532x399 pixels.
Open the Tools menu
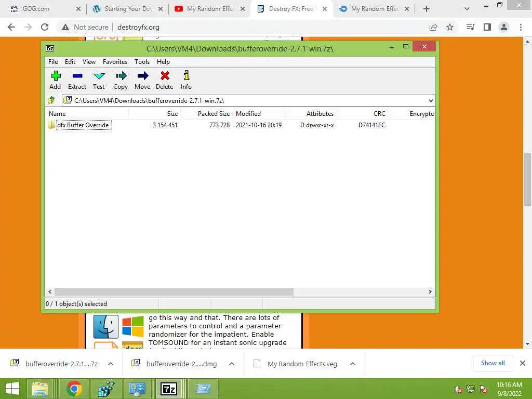coord(142,62)
